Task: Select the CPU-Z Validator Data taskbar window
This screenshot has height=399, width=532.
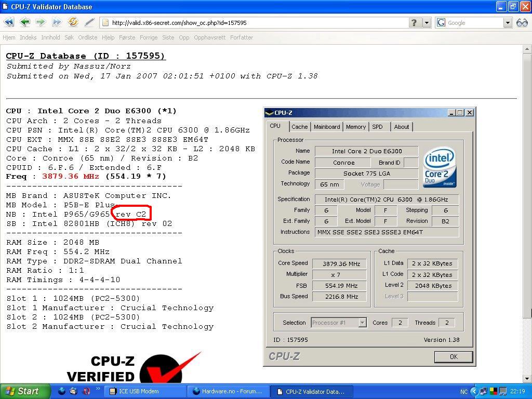Action: point(312,391)
